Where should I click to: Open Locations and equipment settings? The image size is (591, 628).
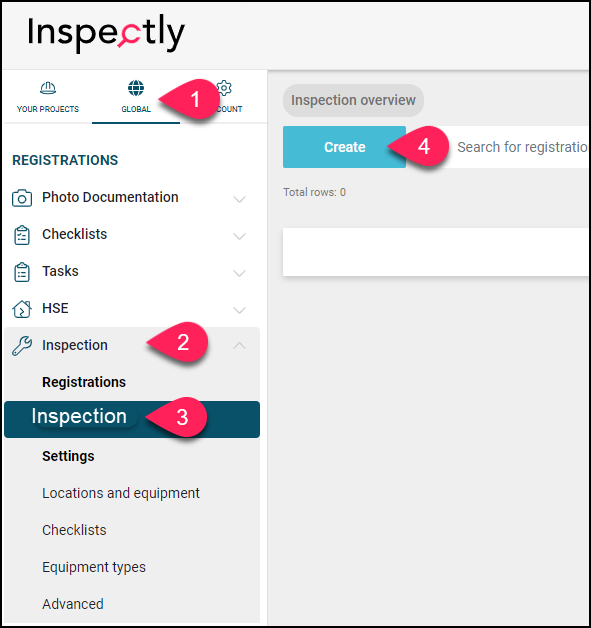121,493
